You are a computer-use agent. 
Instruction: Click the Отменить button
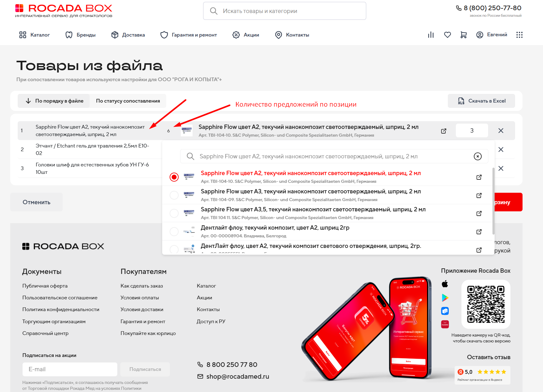pyautogui.click(x=36, y=202)
